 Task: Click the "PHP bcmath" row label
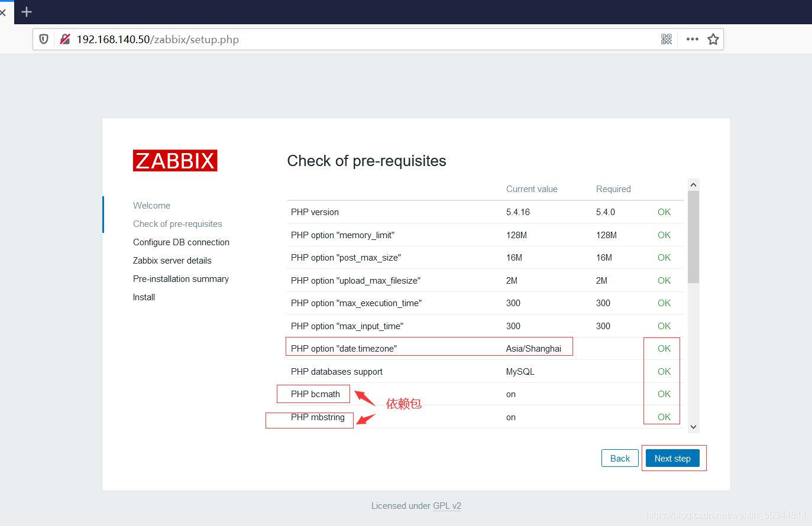[x=315, y=394]
